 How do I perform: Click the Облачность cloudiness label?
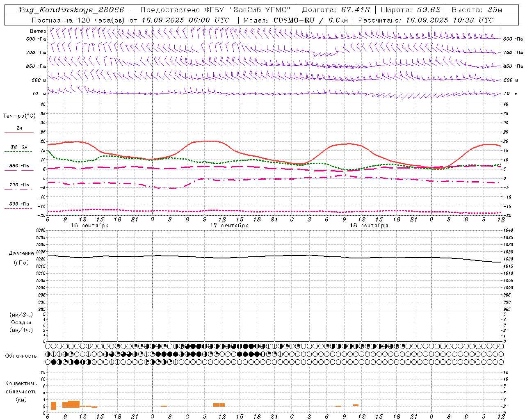click(21, 356)
